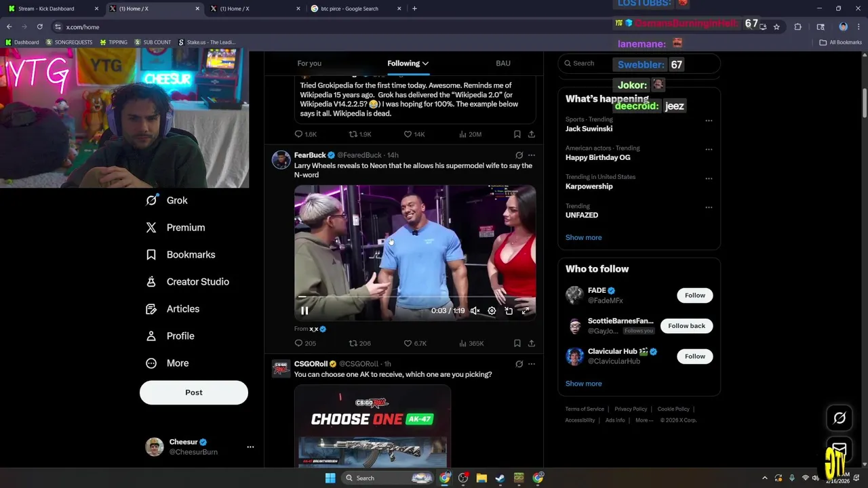Go to Profile in the sidebar
868x488 pixels.
[x=170, y=336]
